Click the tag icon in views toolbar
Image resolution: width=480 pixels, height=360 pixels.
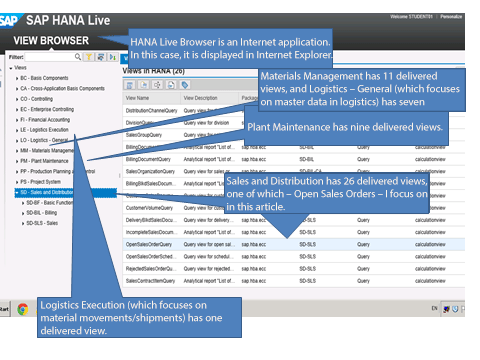point(185,85)
